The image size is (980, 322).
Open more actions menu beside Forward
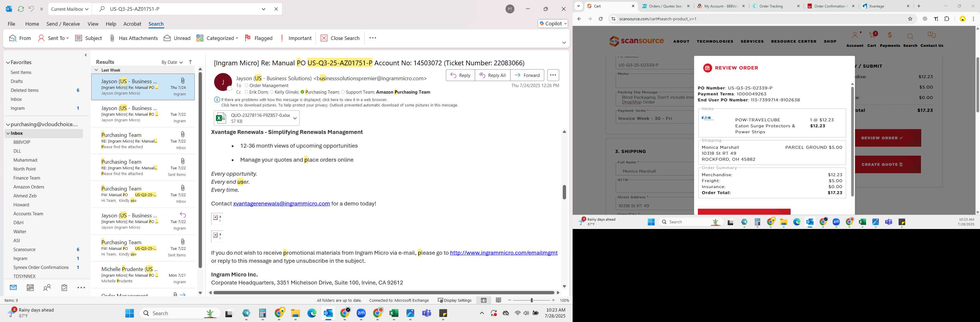coord(553,75)
